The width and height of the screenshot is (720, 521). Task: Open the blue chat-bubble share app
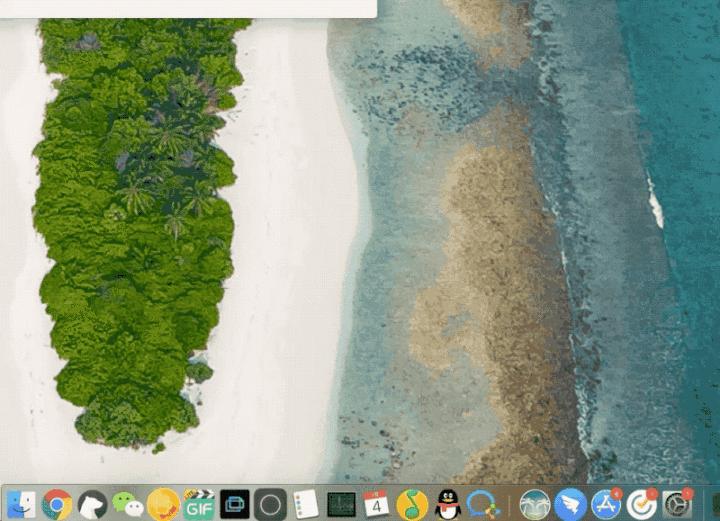point(484,505)
